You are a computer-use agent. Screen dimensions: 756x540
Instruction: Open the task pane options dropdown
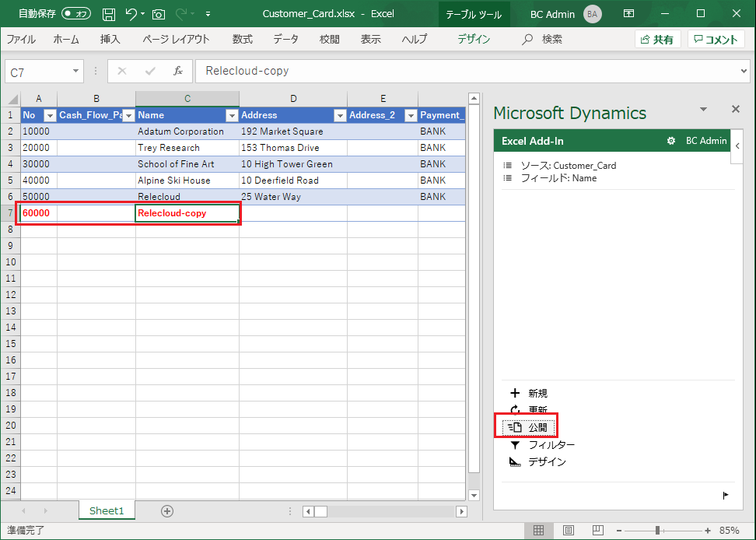click(703, 110)
